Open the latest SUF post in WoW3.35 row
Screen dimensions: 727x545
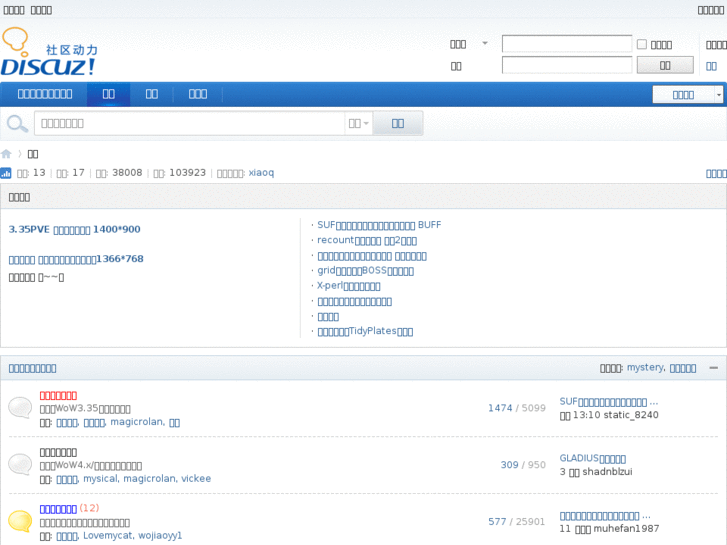[x=608, y=402]
